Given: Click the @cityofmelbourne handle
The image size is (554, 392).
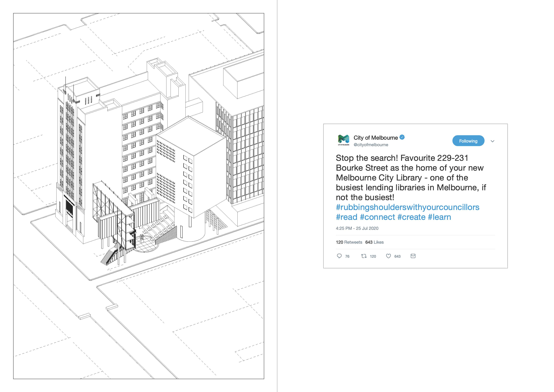Looking at the screenshot, I should tap(371, 145).
